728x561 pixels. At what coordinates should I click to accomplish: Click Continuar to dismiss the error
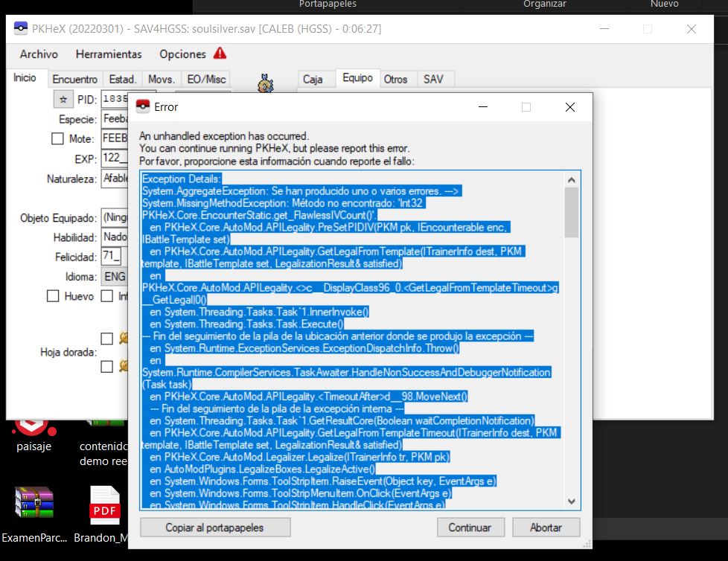point(470,528)
